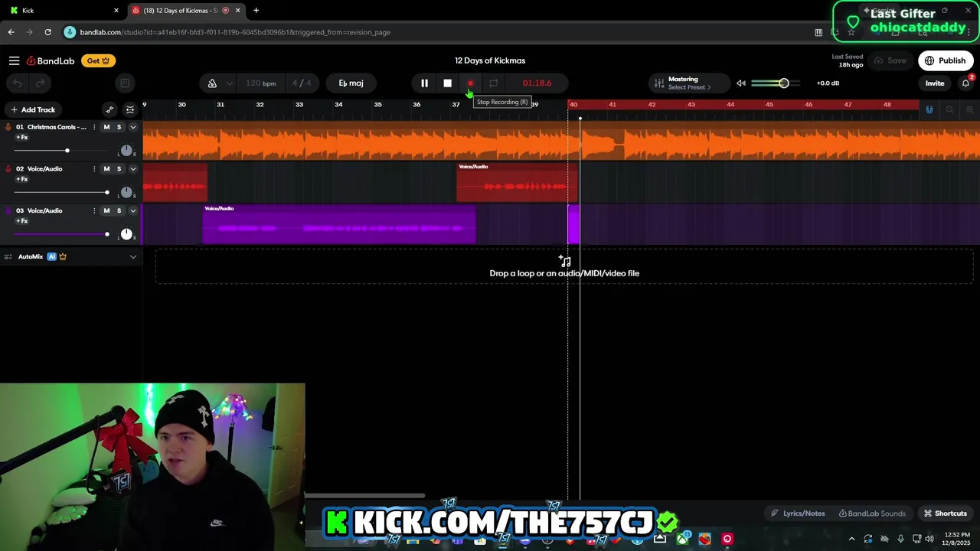The width and height of the screenshot is (980, 551).
Task: Open the BandLab hamburger menu
Action: [14, 60]
